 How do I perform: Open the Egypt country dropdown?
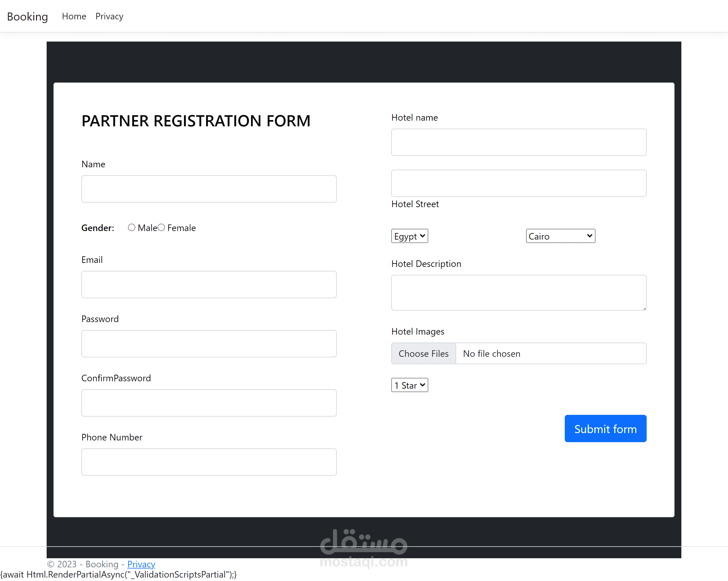(409, 236)
